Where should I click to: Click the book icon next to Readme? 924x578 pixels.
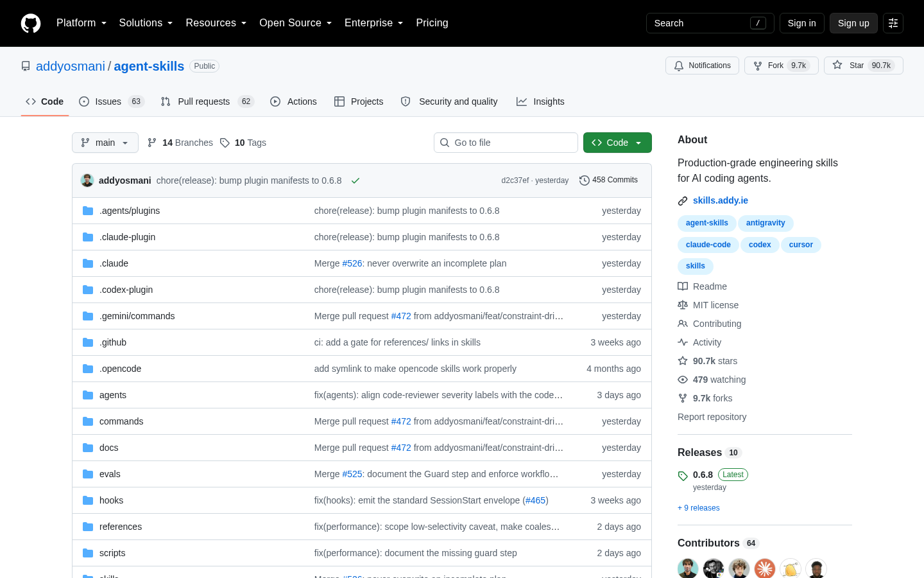click(x=683, y=286)
